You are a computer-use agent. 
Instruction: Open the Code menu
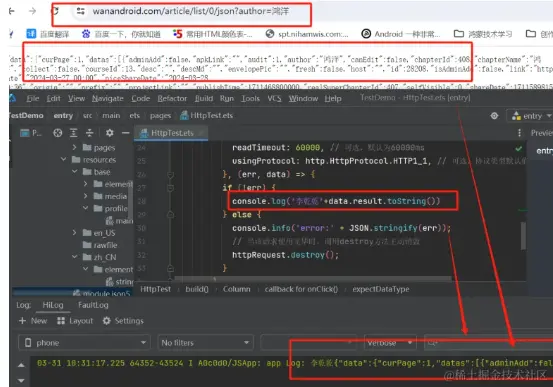coord(140,98)
